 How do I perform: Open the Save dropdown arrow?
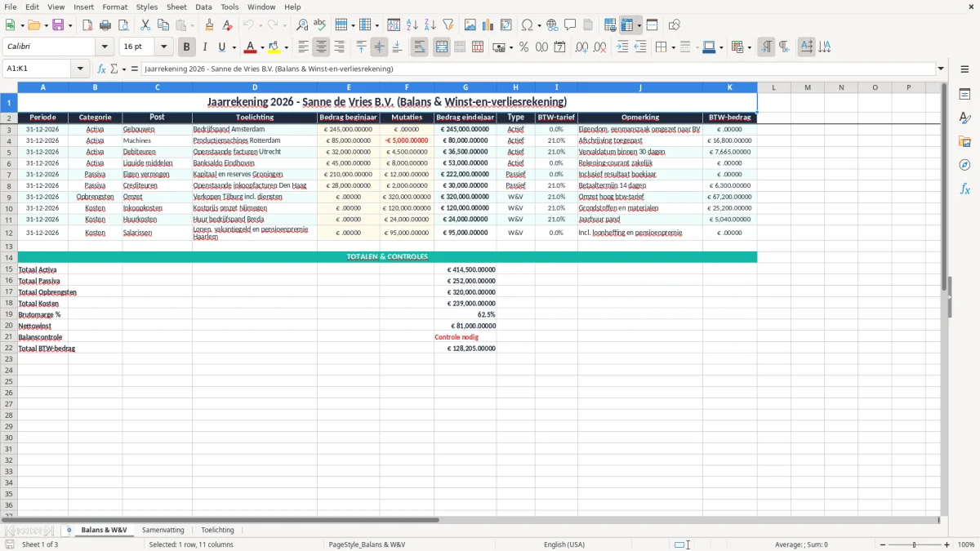[x=70, y=25]
